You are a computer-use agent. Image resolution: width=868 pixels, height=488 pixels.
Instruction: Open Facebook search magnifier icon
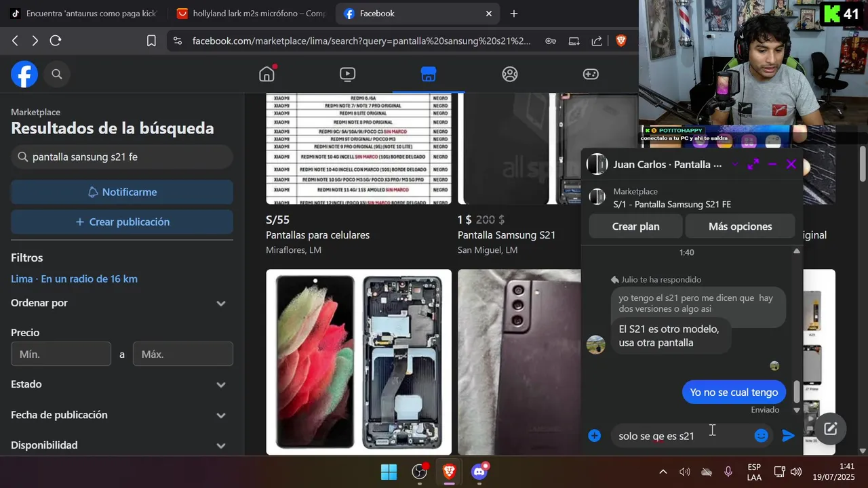pos(57,74)
